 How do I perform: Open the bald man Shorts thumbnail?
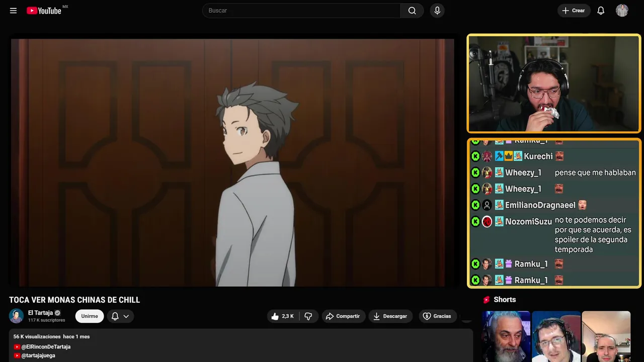pyautogui.click(x=606, y=336)
